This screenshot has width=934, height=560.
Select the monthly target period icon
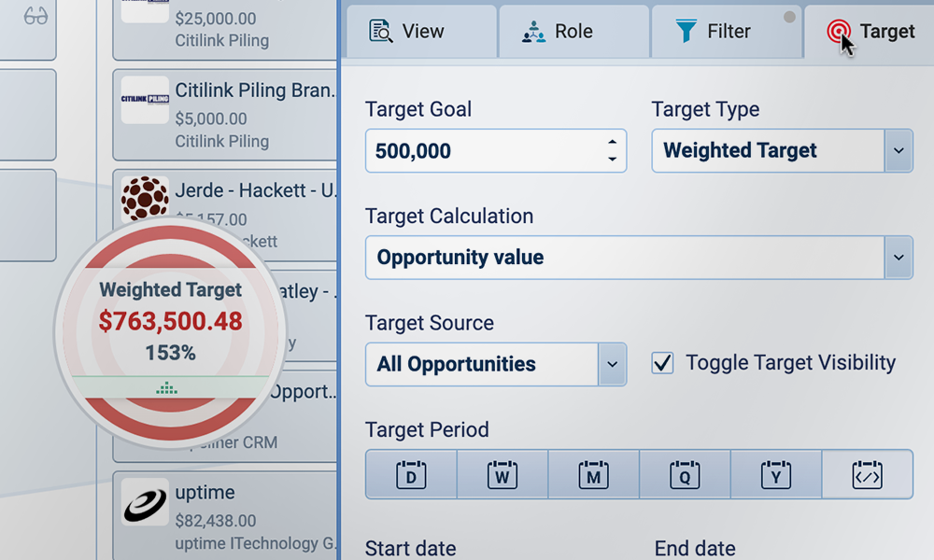pos(594,475)
